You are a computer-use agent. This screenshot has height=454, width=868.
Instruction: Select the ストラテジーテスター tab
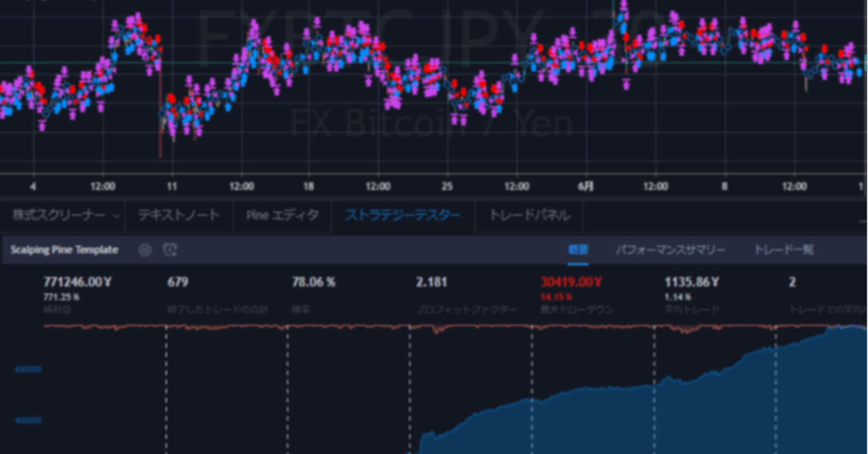click(x=403, y=215)
